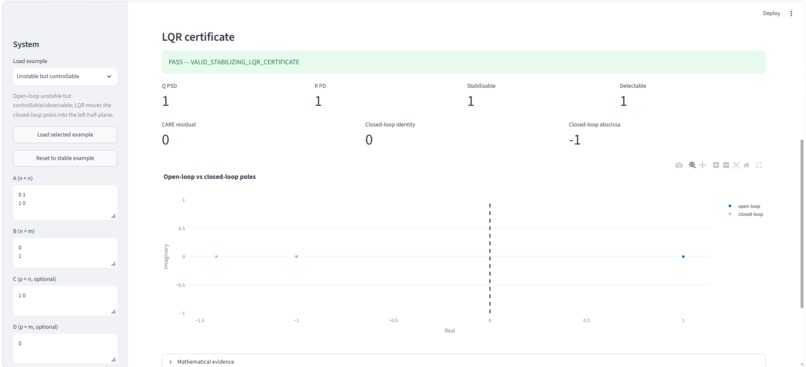Click the Closed-loop identity label
This screenshot has width=806, height=367.
tap(390, 124)
